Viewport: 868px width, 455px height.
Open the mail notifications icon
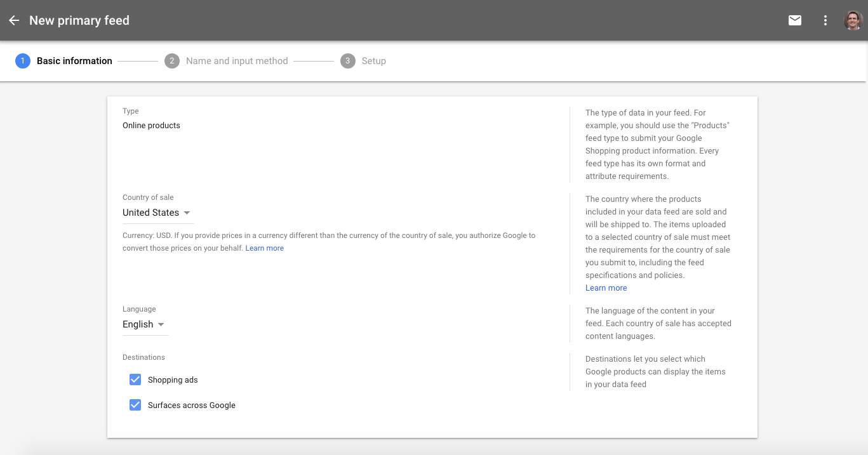click(794, 20)
